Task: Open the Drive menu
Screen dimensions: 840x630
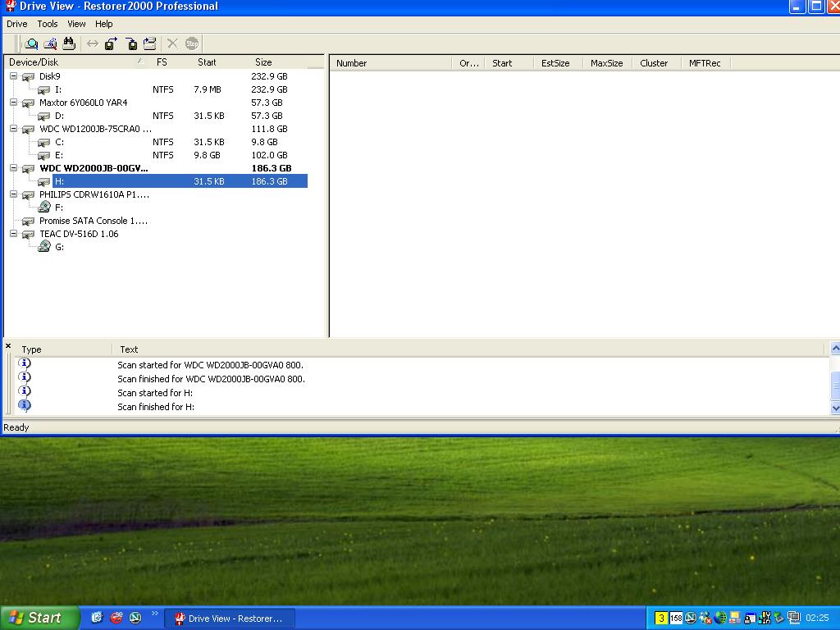Action: [x=17, y=24]
